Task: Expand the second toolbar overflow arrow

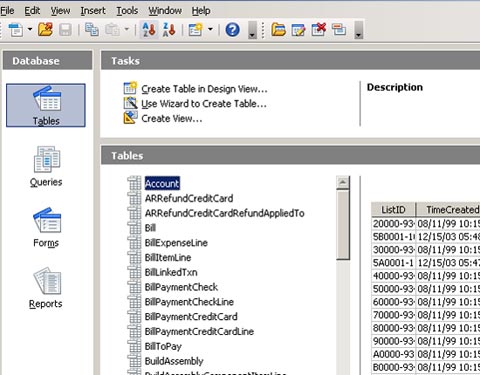Action: 359,30
